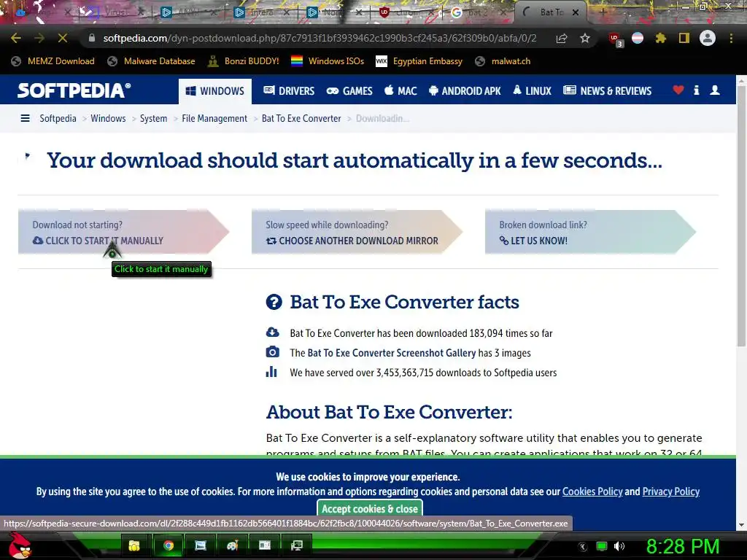This screenshot has width=747, height=560.
Task: Go to Softpedia breadcrumb link
Action: 58,118
